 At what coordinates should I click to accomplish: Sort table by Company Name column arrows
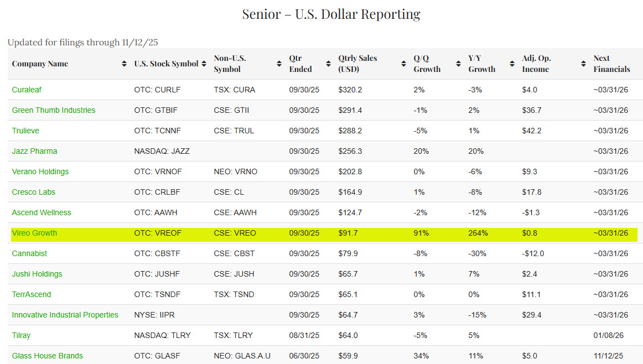(x=124, y=64)
